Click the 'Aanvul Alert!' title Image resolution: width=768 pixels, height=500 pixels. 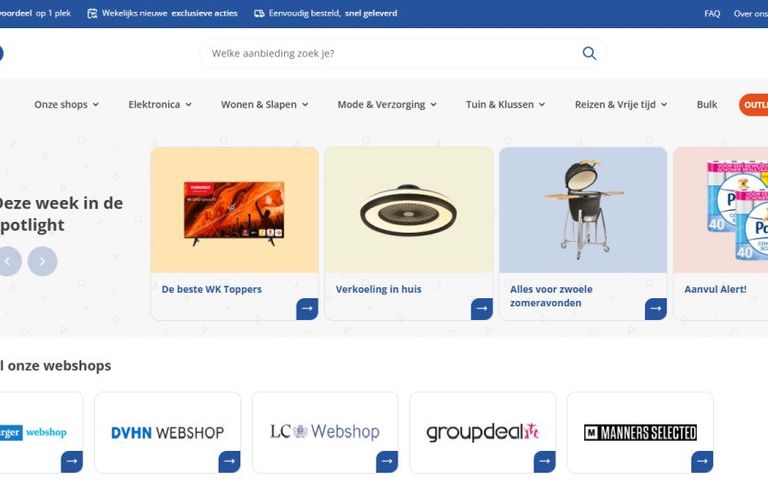tap(715, 289)
